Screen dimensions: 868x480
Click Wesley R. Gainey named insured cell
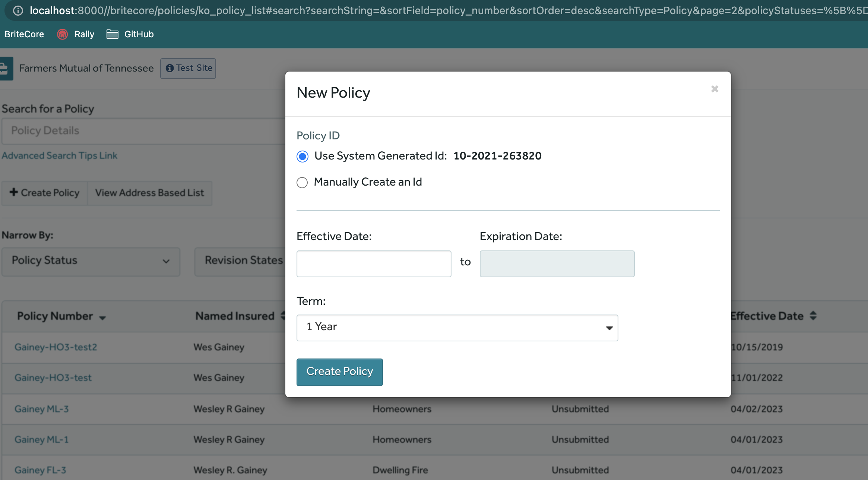[x=230, y=470]
